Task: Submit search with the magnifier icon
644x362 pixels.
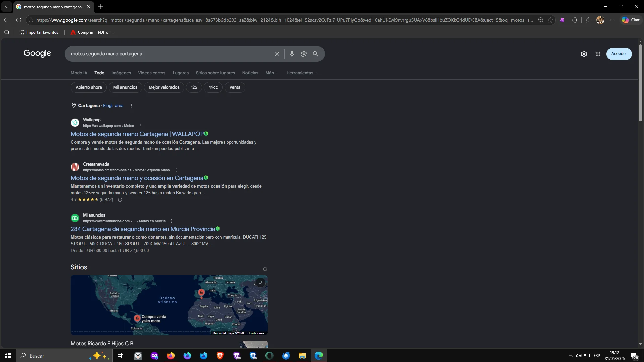Action: click(315, 54)
